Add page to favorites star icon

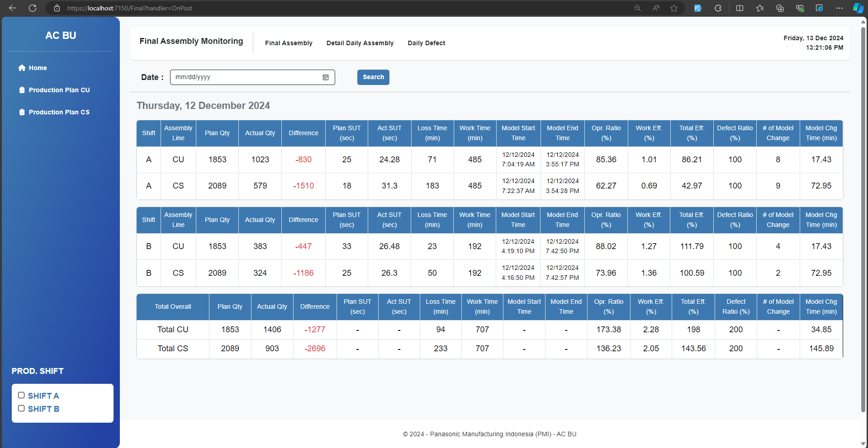pyautogui.click(x=674, y=8)
